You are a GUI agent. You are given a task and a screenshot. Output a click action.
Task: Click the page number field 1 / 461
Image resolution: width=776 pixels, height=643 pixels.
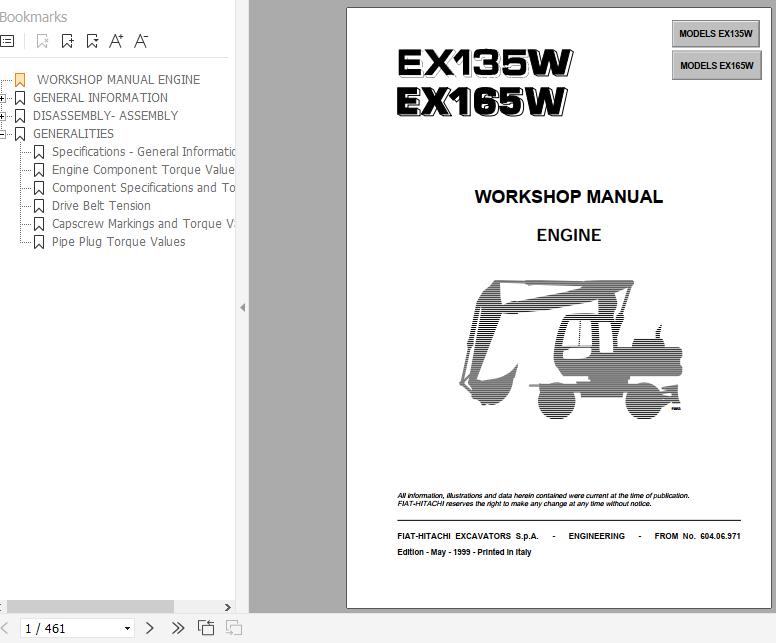[72, 629]
